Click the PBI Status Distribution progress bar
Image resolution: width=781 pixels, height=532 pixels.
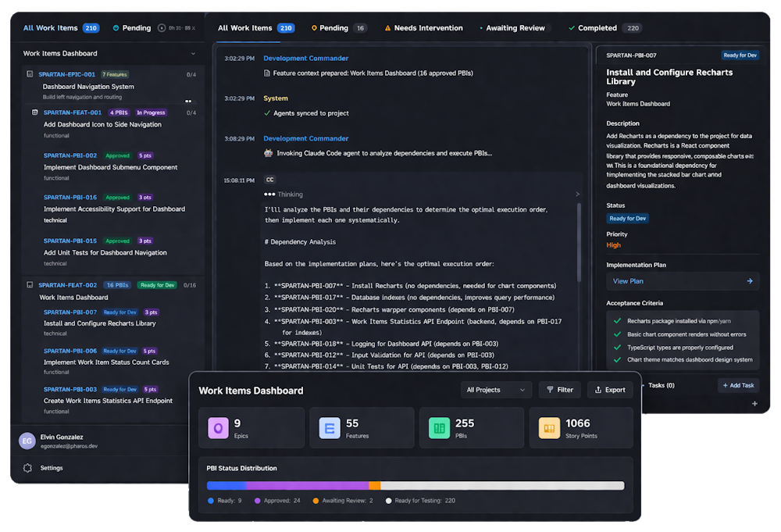[415, 485]
